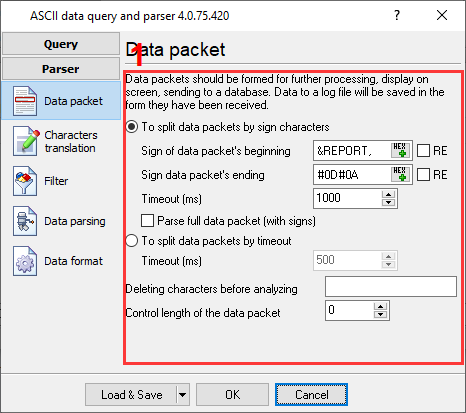
Task: Select split data packets by sign characters
Action: tap(132, 127)
